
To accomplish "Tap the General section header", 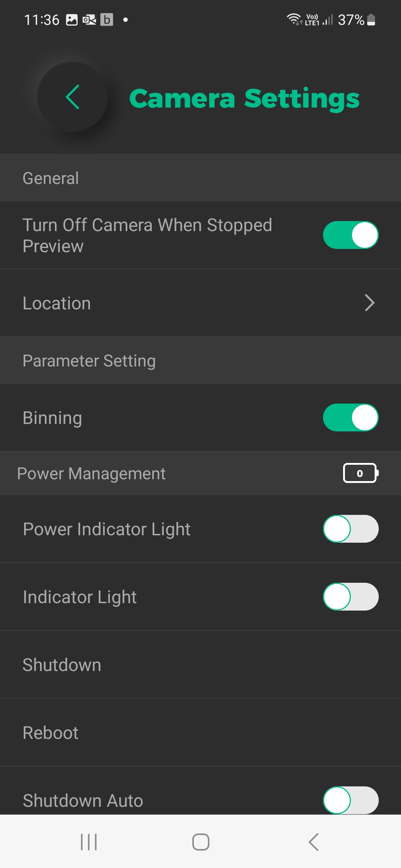I will pyautogui.click(x=51, y=178).
